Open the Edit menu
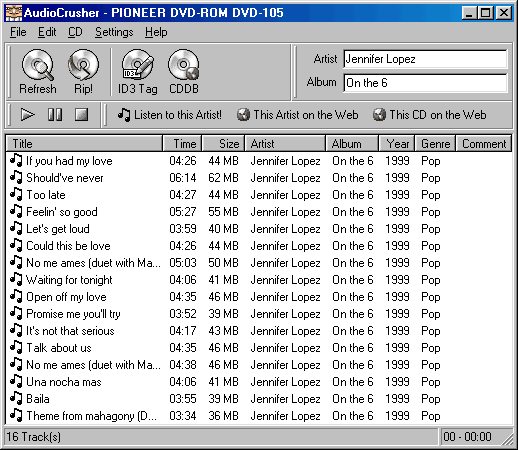Image resolution: width=518 pixels, height=450 pixels. 47,32
